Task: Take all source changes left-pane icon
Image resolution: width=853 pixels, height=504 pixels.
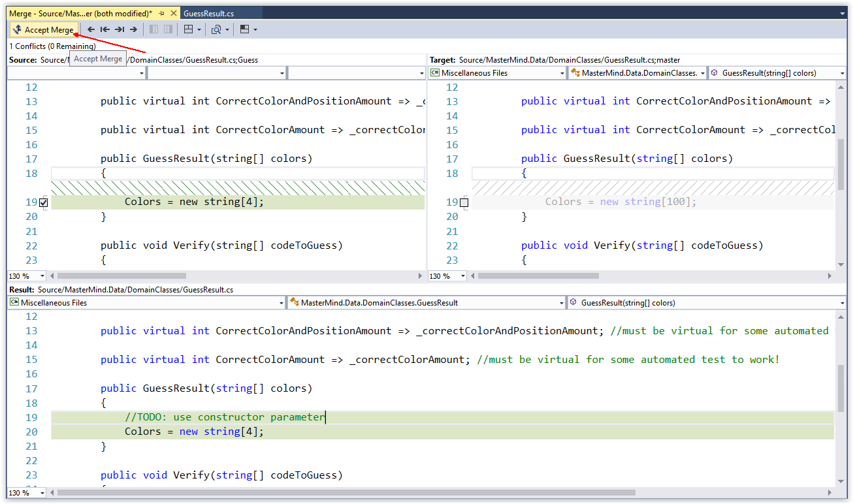Action: [x=154, y=29]
